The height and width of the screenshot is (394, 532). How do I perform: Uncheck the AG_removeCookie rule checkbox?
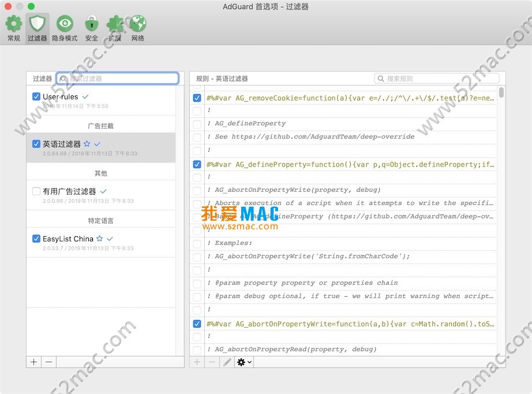pos(197,98)
